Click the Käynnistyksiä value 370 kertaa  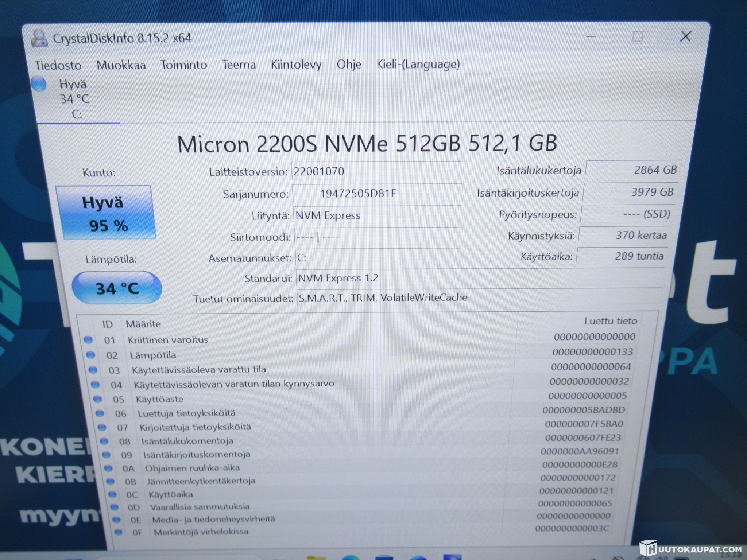point(624,235)
